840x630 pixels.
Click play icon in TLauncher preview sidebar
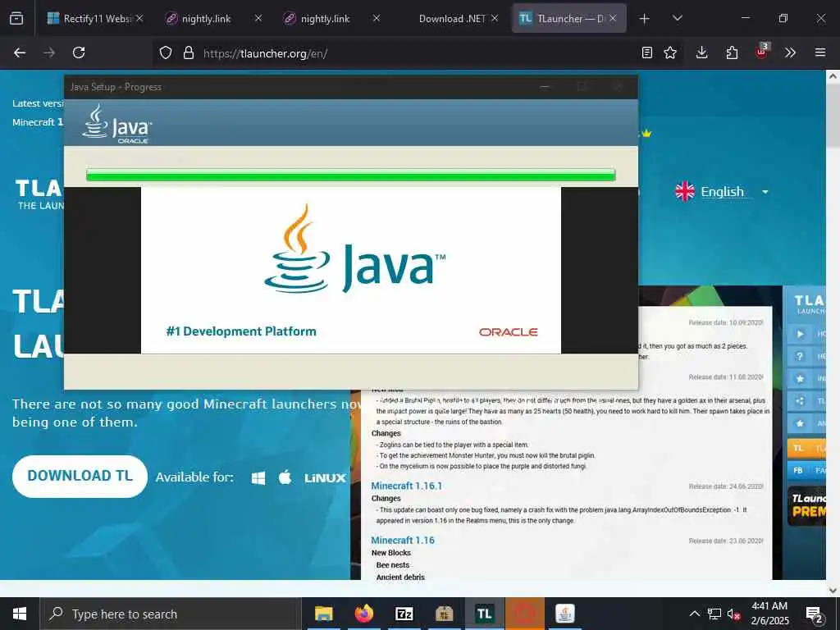tap(800, 334)
